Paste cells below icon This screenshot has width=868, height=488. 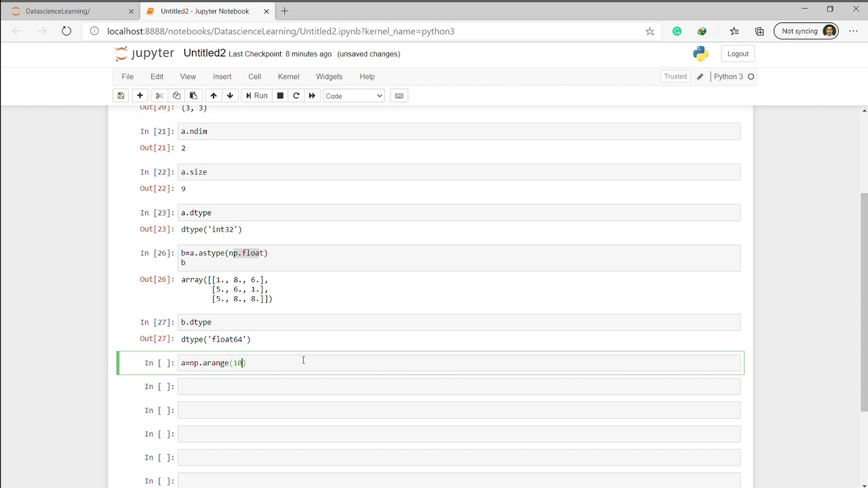click(193, 96)
